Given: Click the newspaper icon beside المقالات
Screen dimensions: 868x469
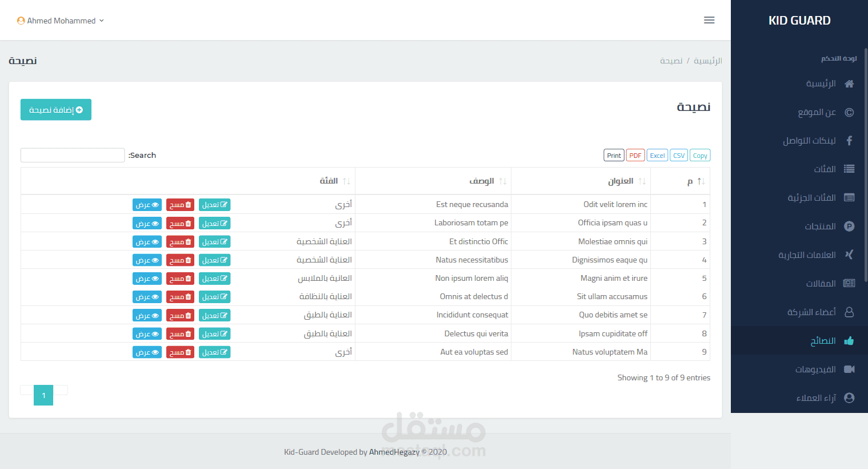Looking at the screenshot, I should click(x=849, y=284).
